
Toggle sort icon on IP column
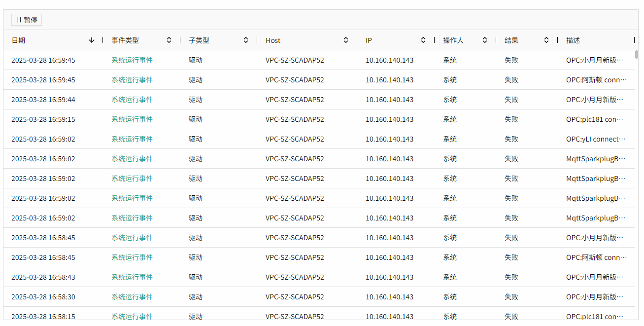(x=423, y=40)
